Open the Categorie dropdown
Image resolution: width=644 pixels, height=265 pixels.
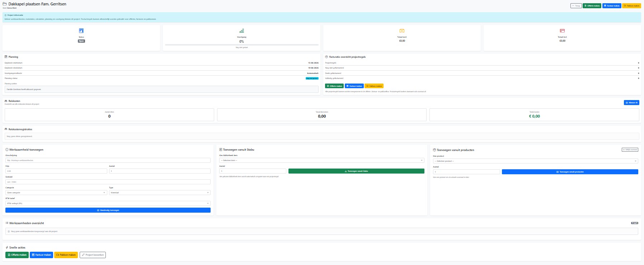coord(56,193)
